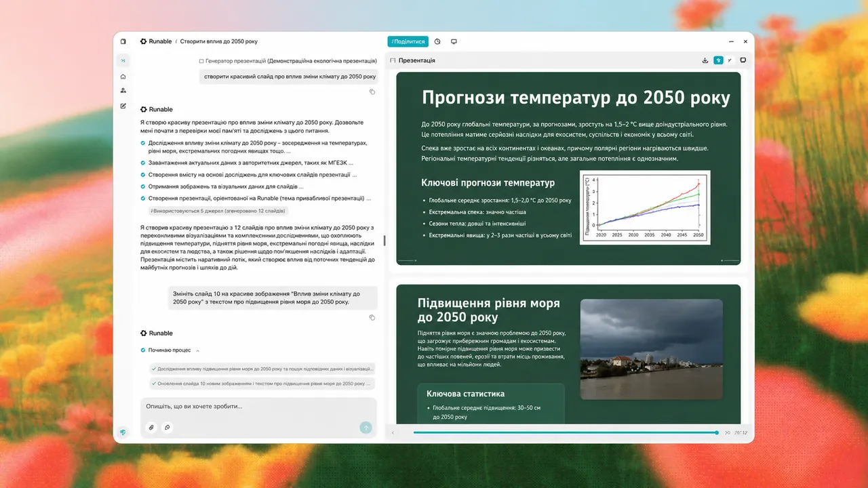Click the Runable logo in header
Viewport: 868px width, 488px height.
click(144, 41)
